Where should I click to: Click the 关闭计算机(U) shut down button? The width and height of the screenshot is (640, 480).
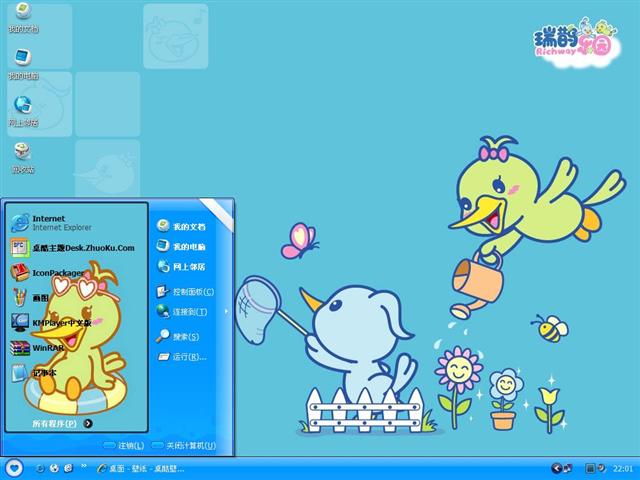184,446
